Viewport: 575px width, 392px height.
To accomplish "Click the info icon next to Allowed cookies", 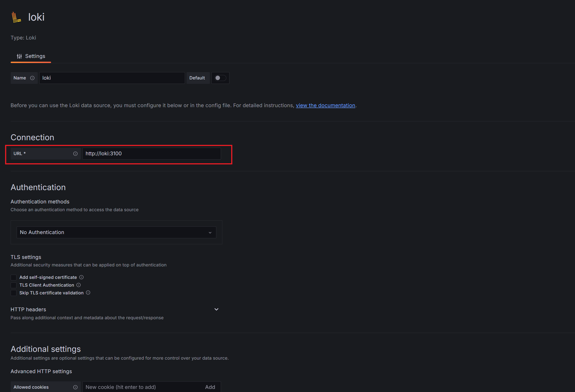I will [75, 387].
